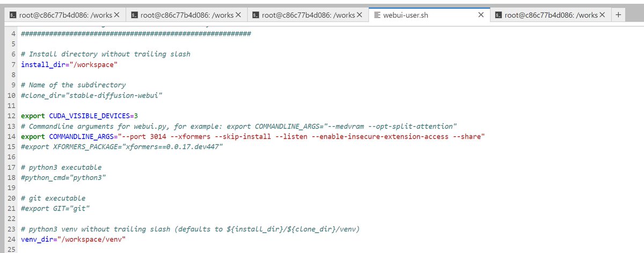Click line number 12 in the gutter
644x253 pixels.
coord(12,115)
